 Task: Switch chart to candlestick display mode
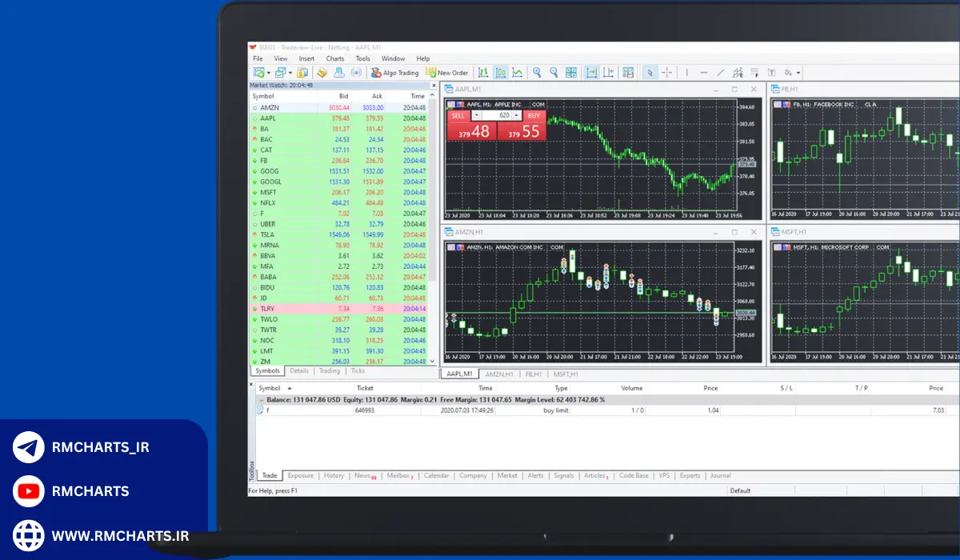coord(501,73)
